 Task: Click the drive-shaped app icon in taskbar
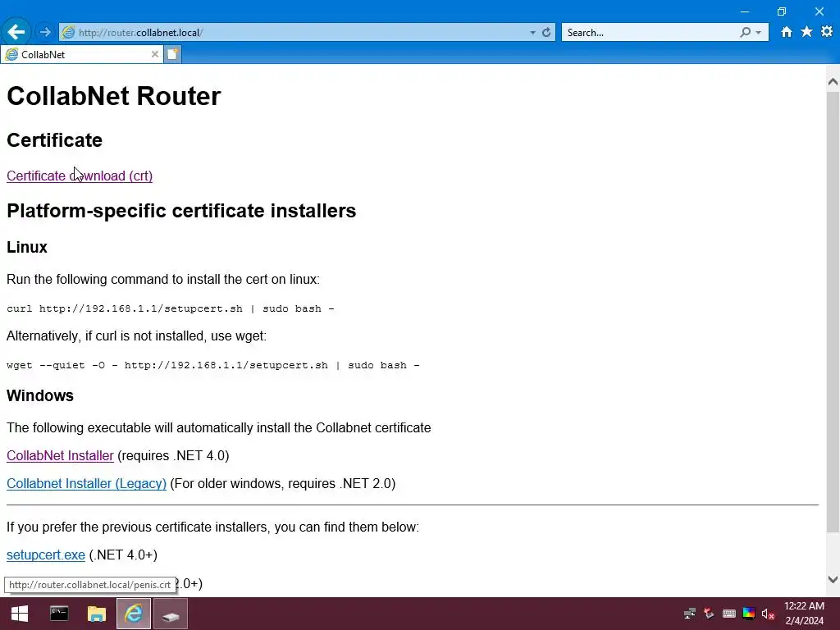[171, 614]
